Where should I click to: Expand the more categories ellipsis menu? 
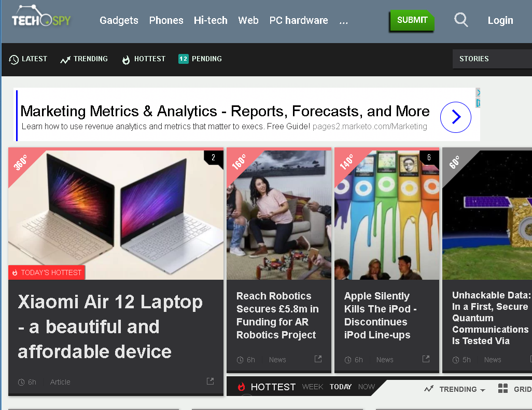(x=343, y=21)
